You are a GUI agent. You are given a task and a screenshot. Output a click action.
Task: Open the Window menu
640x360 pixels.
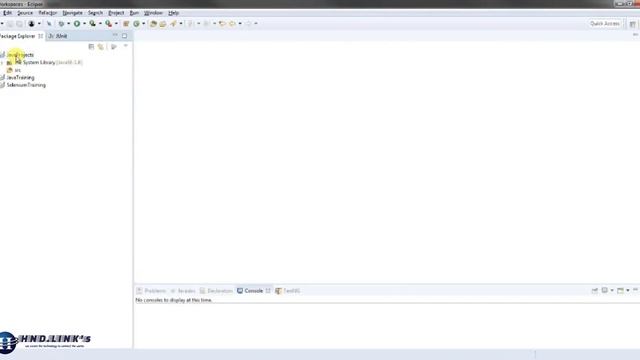(153, 13)
